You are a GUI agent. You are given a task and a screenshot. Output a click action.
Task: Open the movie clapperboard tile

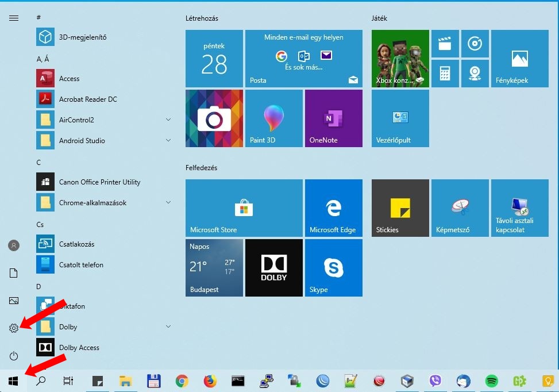445,44
